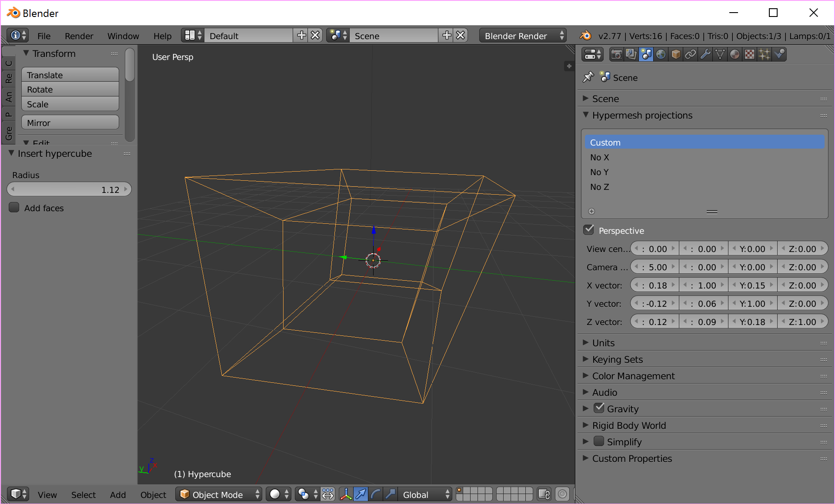835x504 pixels.
Task: Uncheck the Perspective checkbox
Action: coord(589,230)
